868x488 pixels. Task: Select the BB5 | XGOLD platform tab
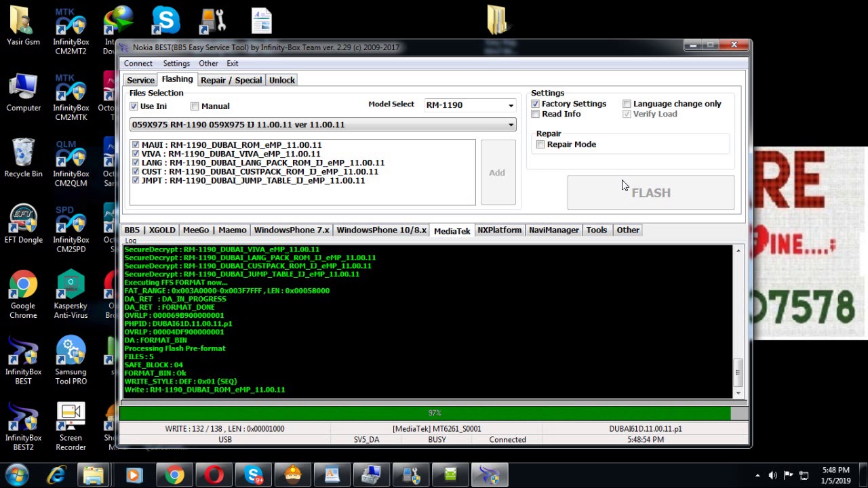point(150,230)
